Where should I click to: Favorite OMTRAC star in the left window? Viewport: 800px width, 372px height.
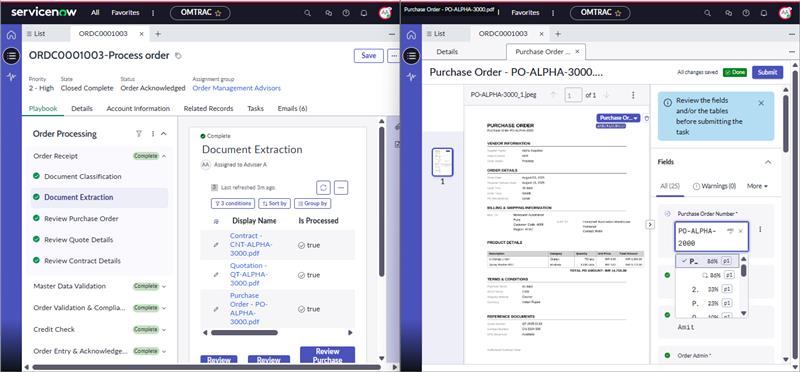click(x=218, y=13)
